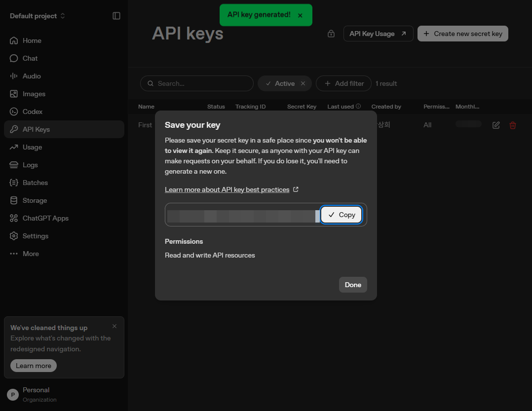Close the We've cleaned things up notice
Screen dimensions: 532x411
click(x=114, y=326)
